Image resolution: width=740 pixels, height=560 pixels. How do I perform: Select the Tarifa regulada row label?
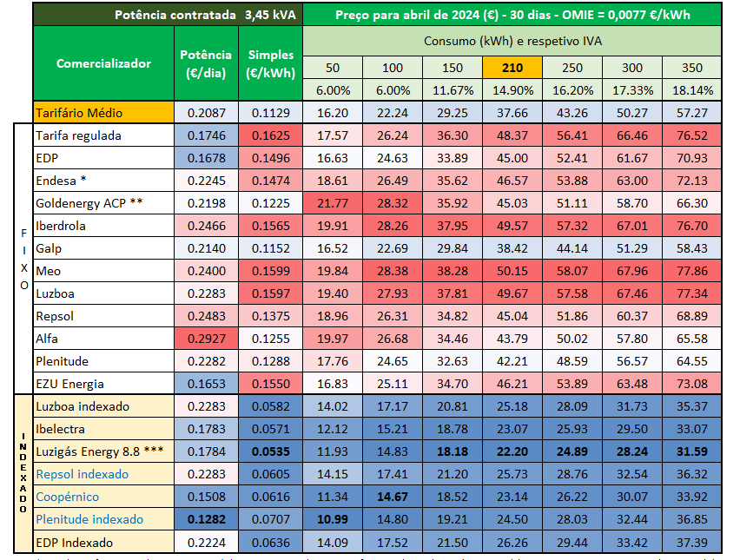coord(78,135)
